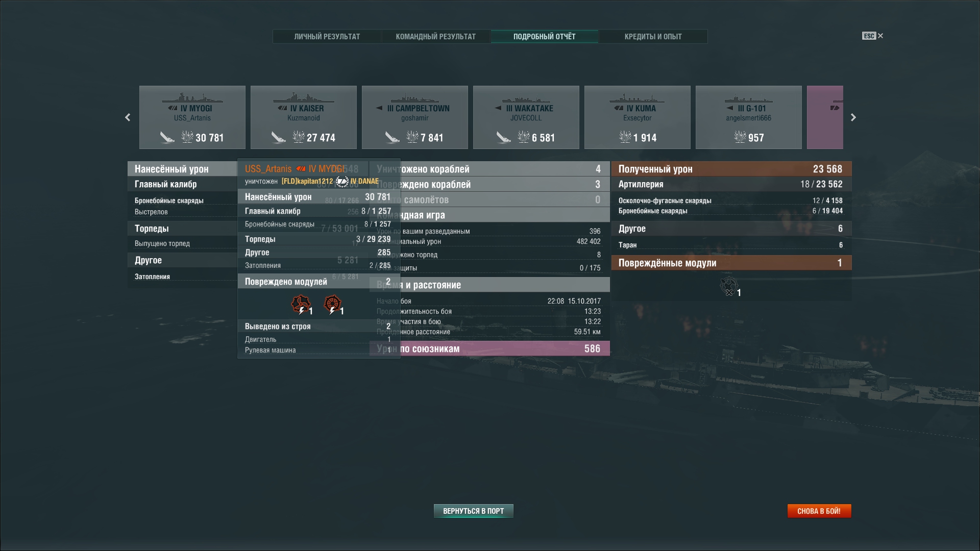Click the sunk ship icon on Wakatake card
The width and height of the screenshot is (980, 551).
[503, 137]
